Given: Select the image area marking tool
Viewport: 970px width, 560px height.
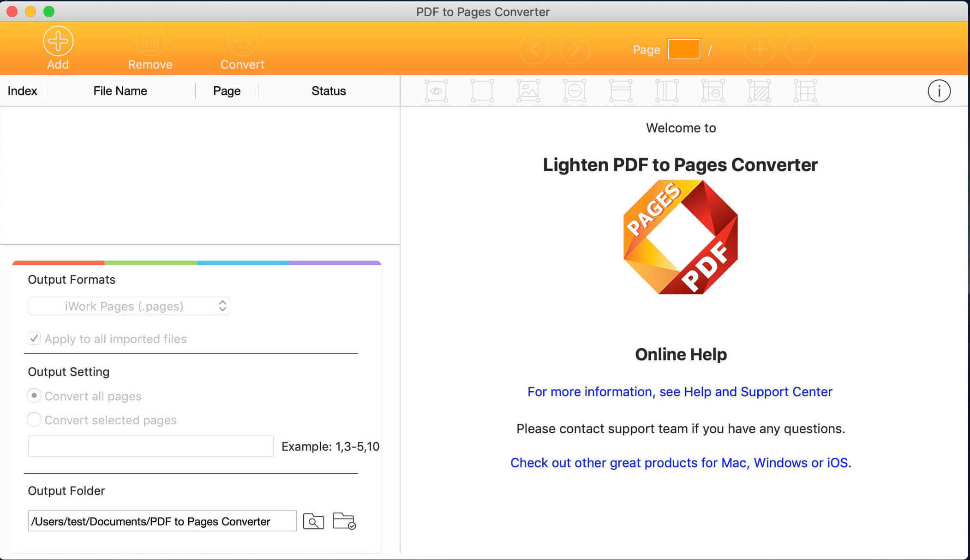Looking at the screenshot, I should tap(528, 91).
